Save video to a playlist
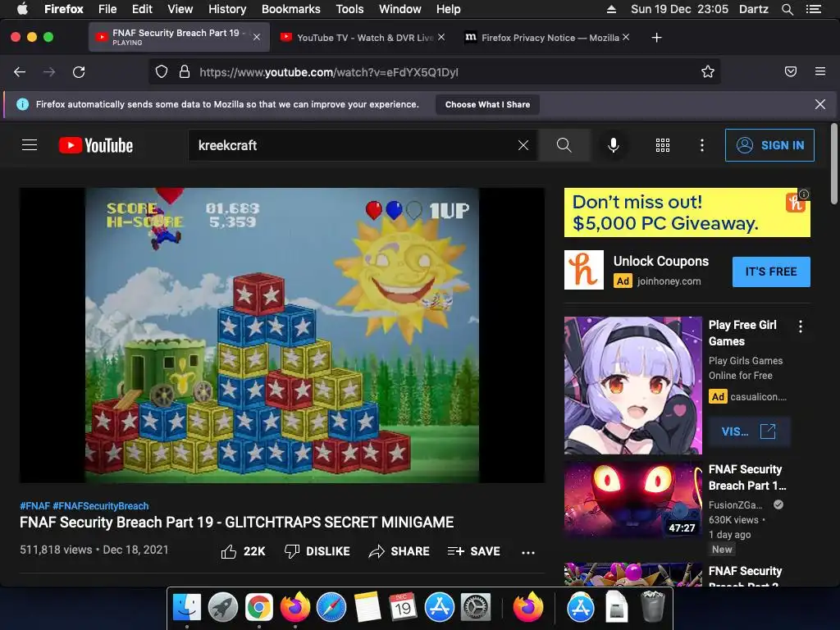Viewport: 840px width, 630px height. (474, 551)
